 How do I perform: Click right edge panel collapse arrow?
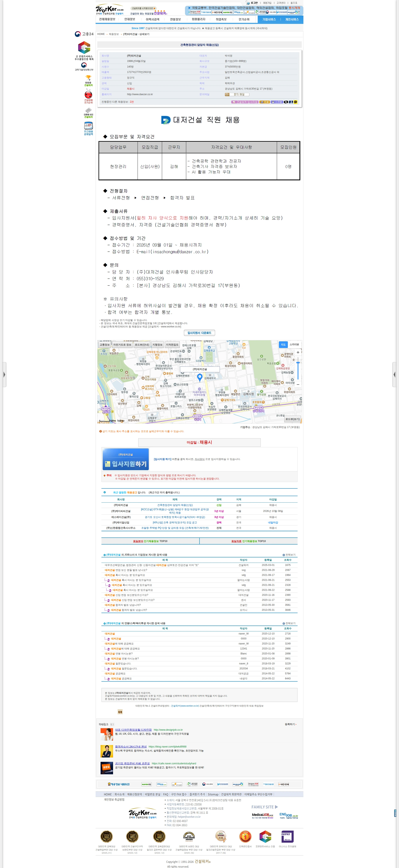pos(395,374)
